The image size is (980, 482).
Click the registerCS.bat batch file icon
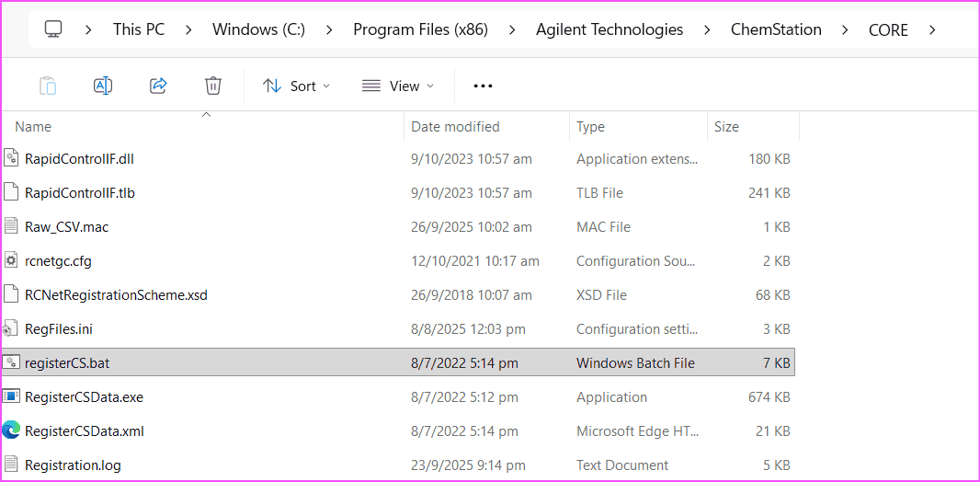coord(11,362)
